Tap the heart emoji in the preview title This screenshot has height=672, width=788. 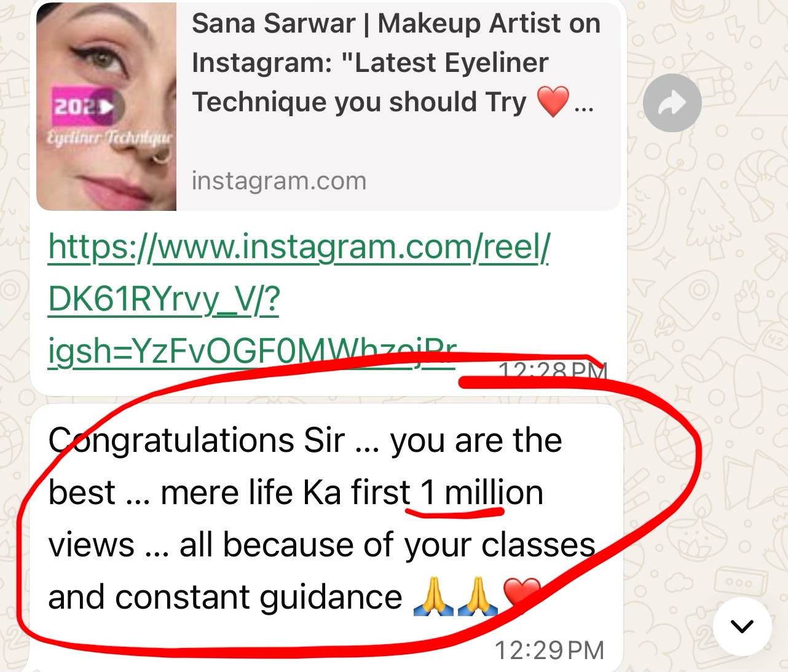click(553, 102)
